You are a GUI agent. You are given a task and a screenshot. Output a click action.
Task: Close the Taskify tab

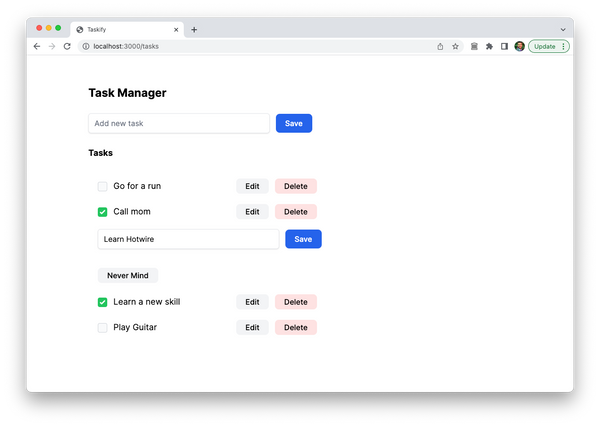tap(176, 29)
